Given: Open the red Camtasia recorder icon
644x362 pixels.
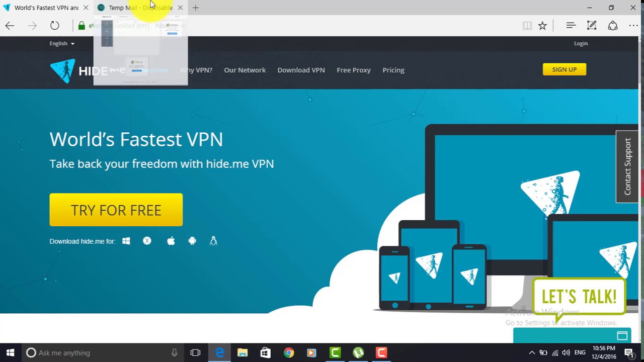Looking at the screenshot, I should pos(381,353).
